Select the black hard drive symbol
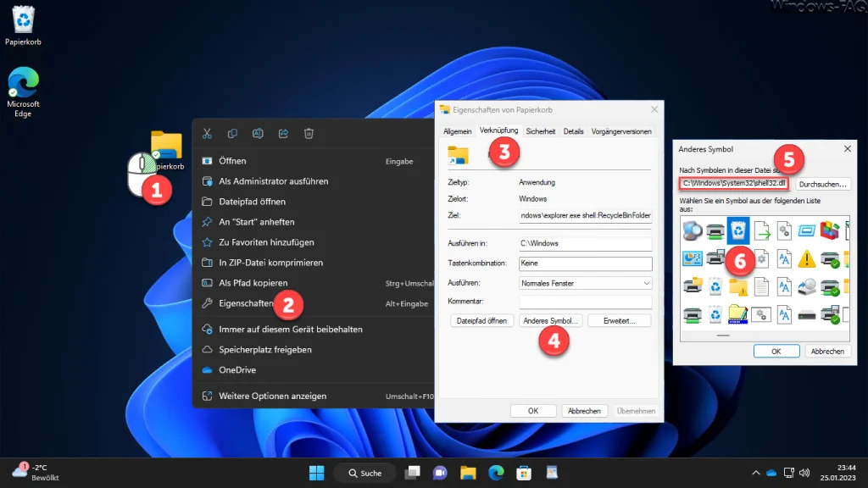Viewport: 868px width, 488px height. tap(807, 315)
